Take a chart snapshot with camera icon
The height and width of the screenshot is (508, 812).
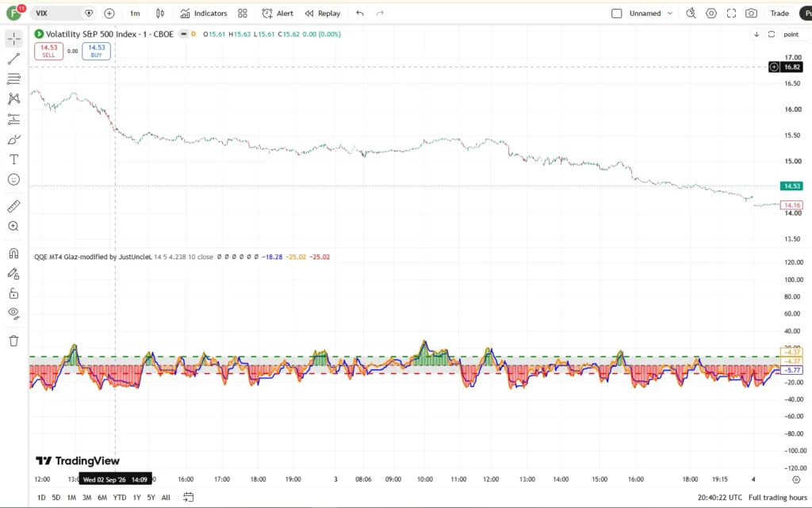[752, 13]
